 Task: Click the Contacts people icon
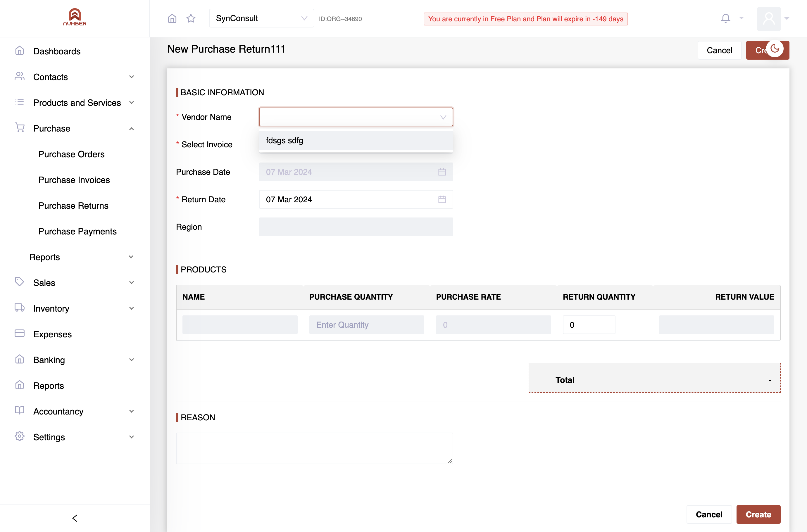click(20, 76)
